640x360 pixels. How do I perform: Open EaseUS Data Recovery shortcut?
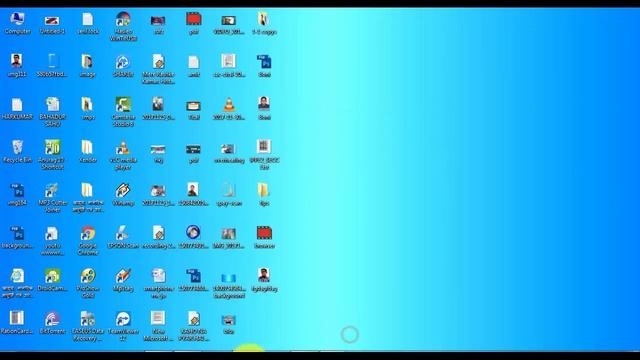pos(88,326)
